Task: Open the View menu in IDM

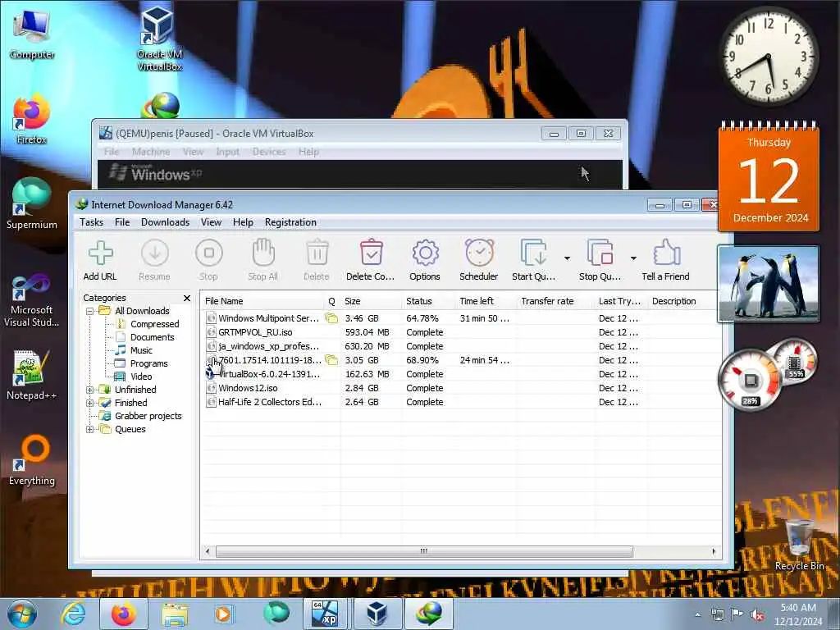Action: [x=211, y=222]
